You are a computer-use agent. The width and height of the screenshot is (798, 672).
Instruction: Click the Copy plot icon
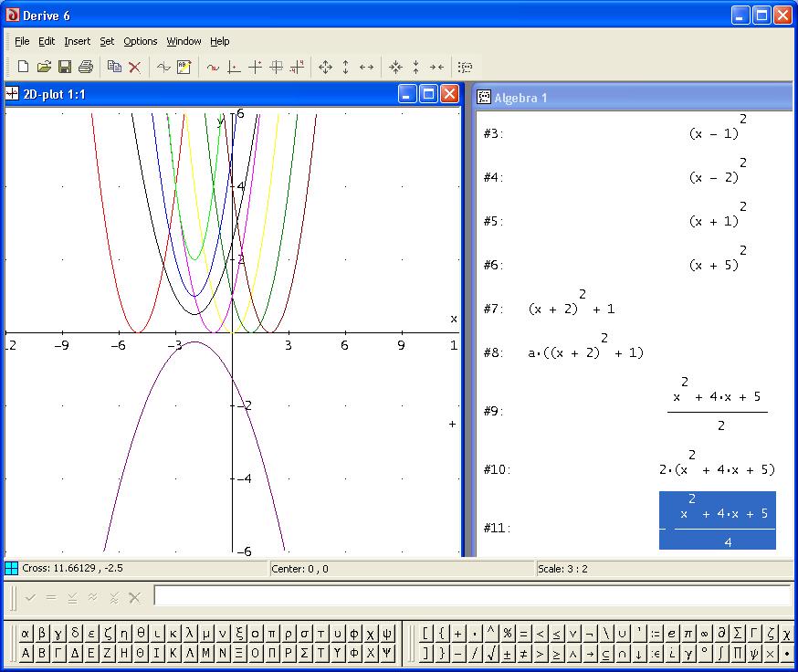114,67
